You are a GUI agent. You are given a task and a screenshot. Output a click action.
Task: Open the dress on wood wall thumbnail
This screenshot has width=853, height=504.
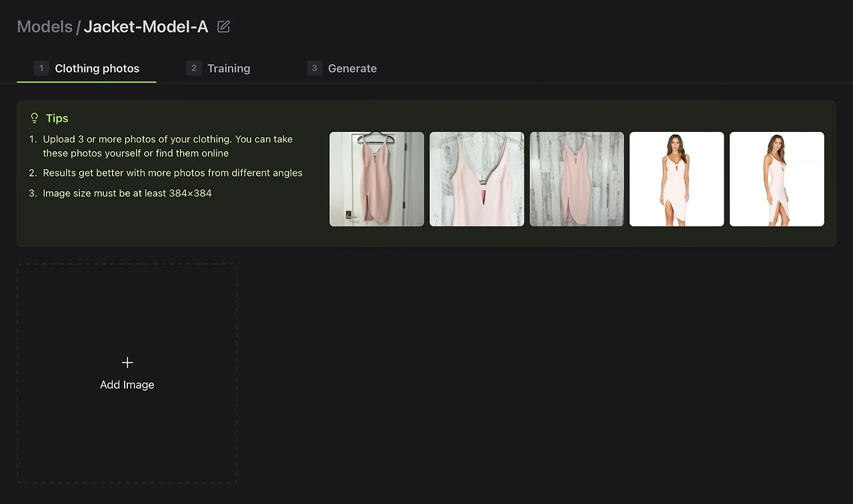point(576,179)
